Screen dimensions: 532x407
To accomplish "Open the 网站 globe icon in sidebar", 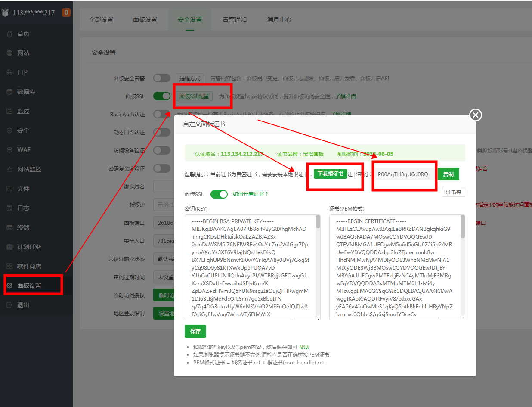I will tap(9, 53).
